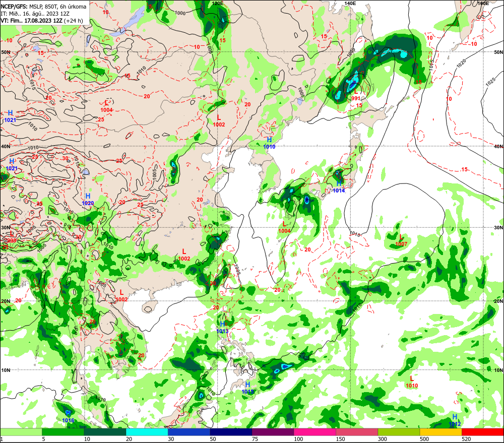Select the 'IT: Mið.. 16. ágú.. 2023 12Z' line
The height and width of the screenshot is (443, 504).
tap(35, 14)
